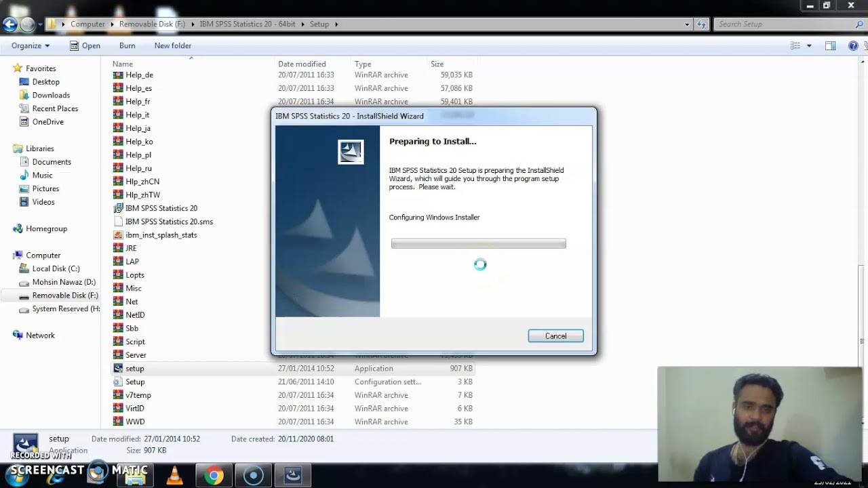The width and height of the screenshot is (868, 488).
Task: Open Explorer help with the question mark
Action: coord(853,46)
